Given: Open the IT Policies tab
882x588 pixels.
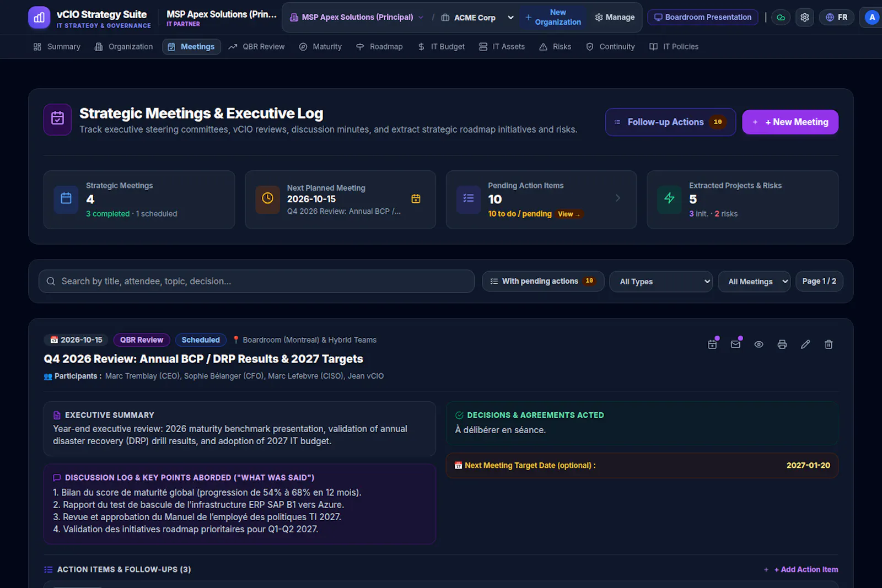Looking at the screenshot, I should (x=674, y=47).
